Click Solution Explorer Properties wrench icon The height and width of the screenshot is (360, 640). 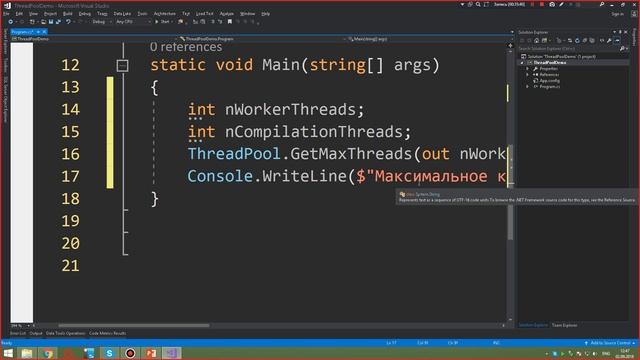[609, 40]
